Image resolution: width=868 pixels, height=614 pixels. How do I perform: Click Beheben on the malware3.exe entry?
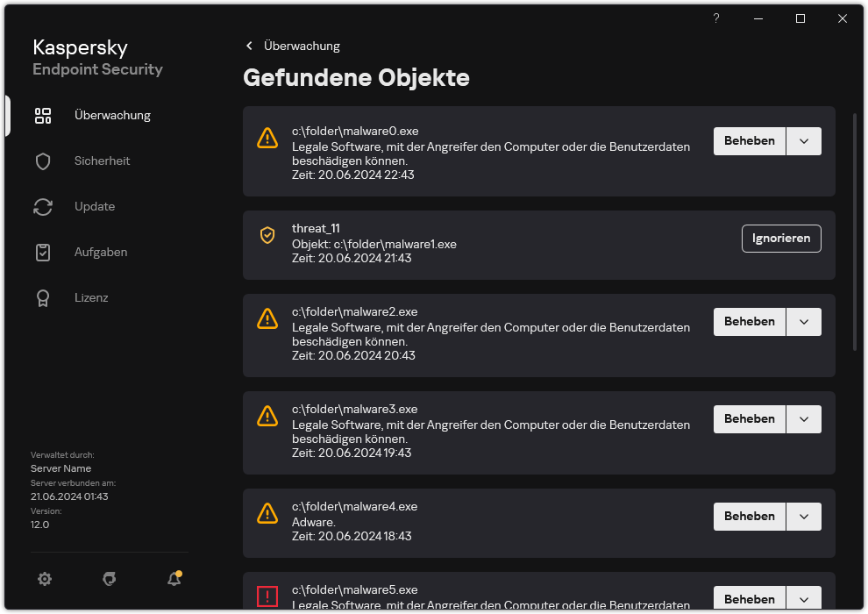tap(749, 418)
